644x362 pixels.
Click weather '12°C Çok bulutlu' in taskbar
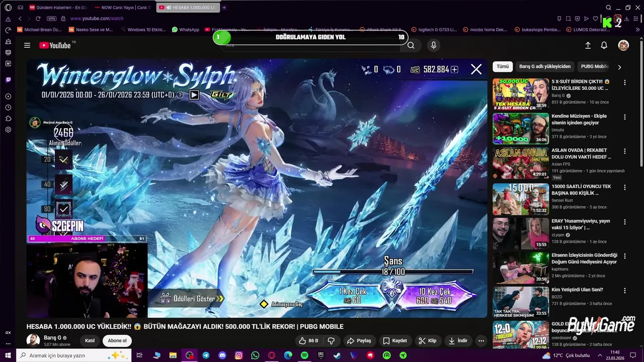(x=566, y=355)
